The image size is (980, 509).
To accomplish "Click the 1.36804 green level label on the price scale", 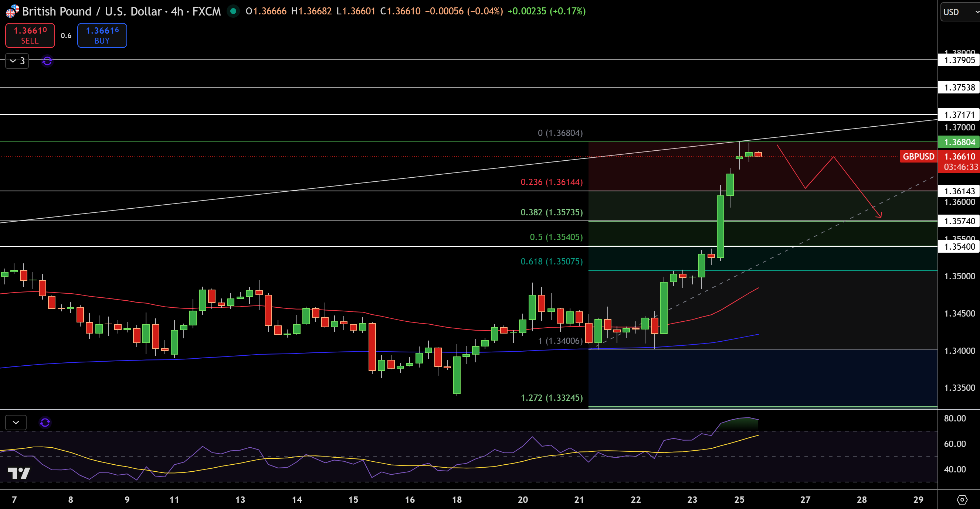I will point(958,142).
